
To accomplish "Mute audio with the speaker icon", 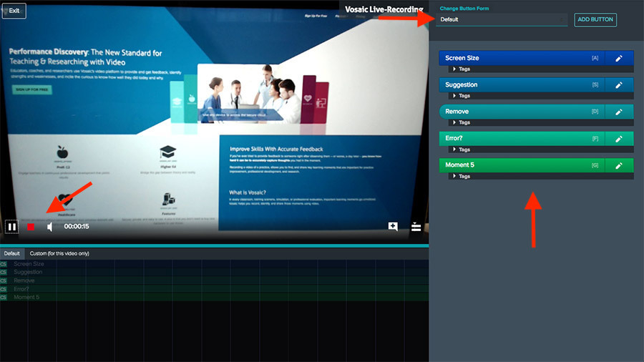I will tap(49, 227).
